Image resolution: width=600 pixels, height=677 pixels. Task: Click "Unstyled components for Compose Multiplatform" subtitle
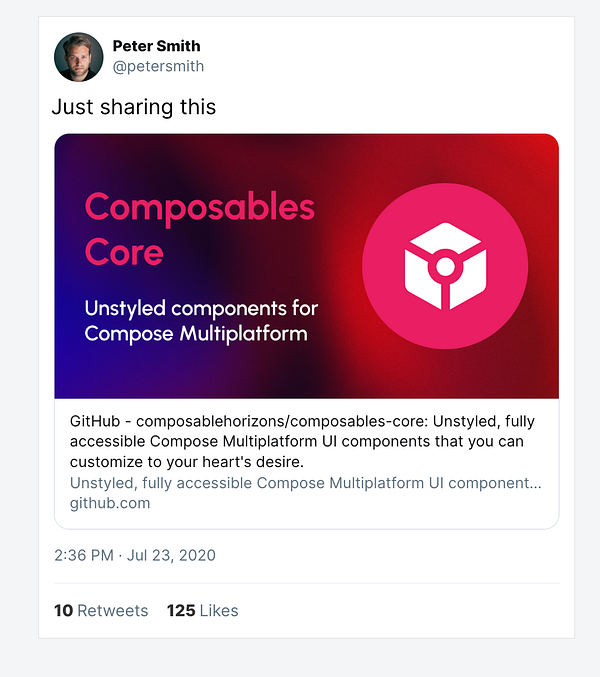click(x=201, y=320)
